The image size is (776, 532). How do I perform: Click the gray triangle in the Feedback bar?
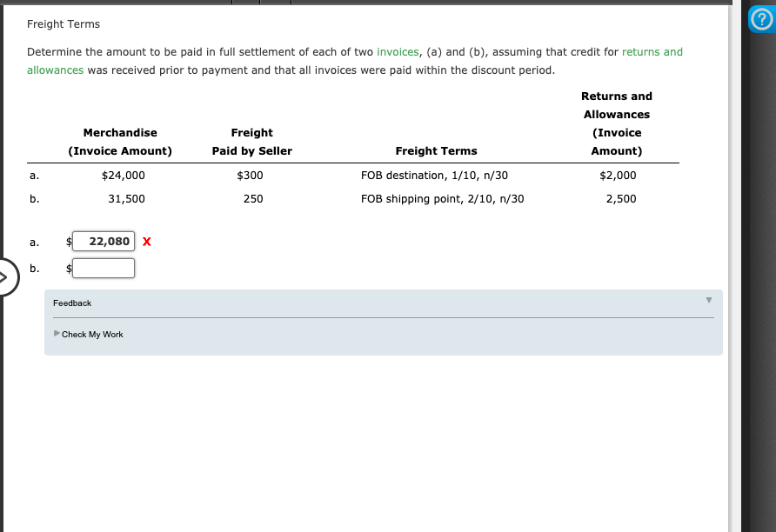708,299
